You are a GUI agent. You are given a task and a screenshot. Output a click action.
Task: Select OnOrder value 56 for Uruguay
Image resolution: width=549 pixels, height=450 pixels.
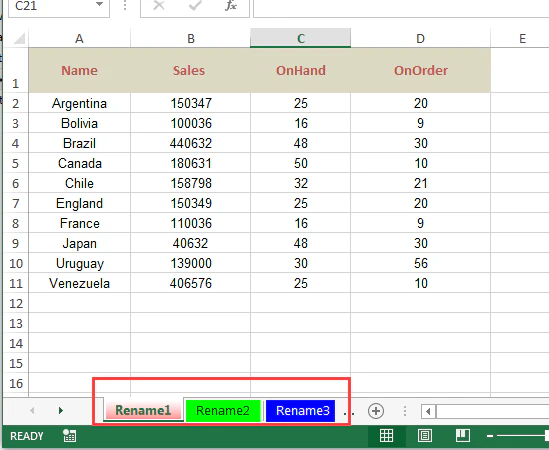[421, 263]
